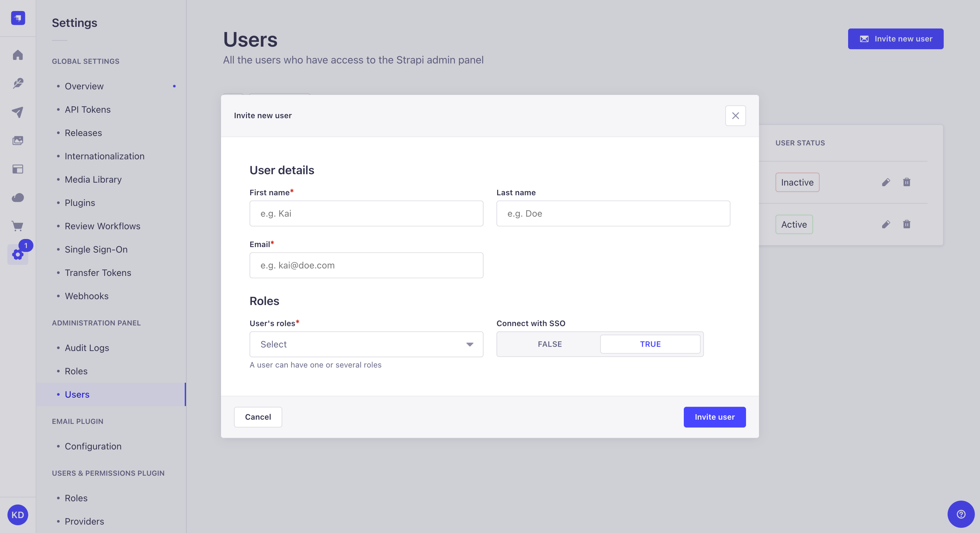The height and width of the screenshot is (533, 980).
Task: Open Webhooks under Global Settings
Action: coord(86,296)
